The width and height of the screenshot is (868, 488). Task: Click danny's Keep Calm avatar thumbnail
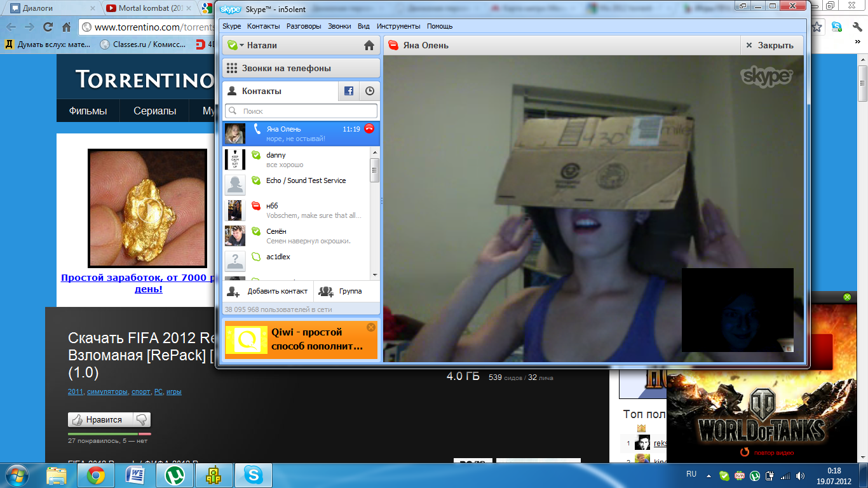(x=235, y=159)
